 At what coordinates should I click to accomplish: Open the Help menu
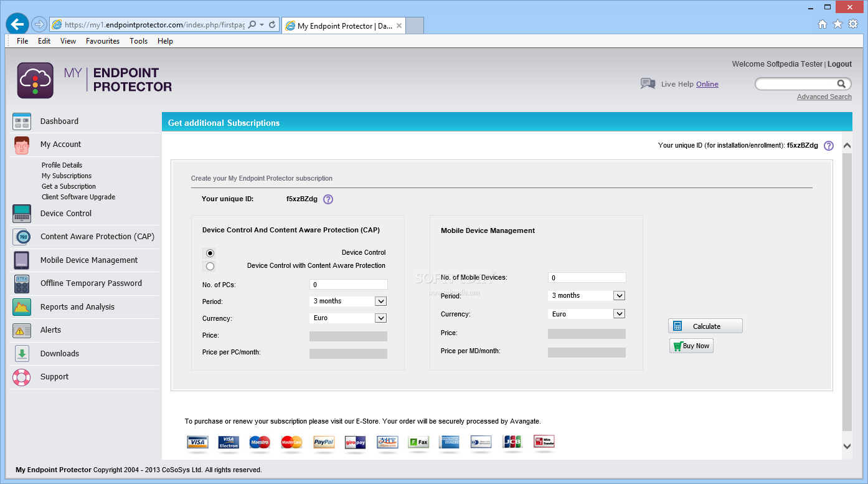click(165, 41)
